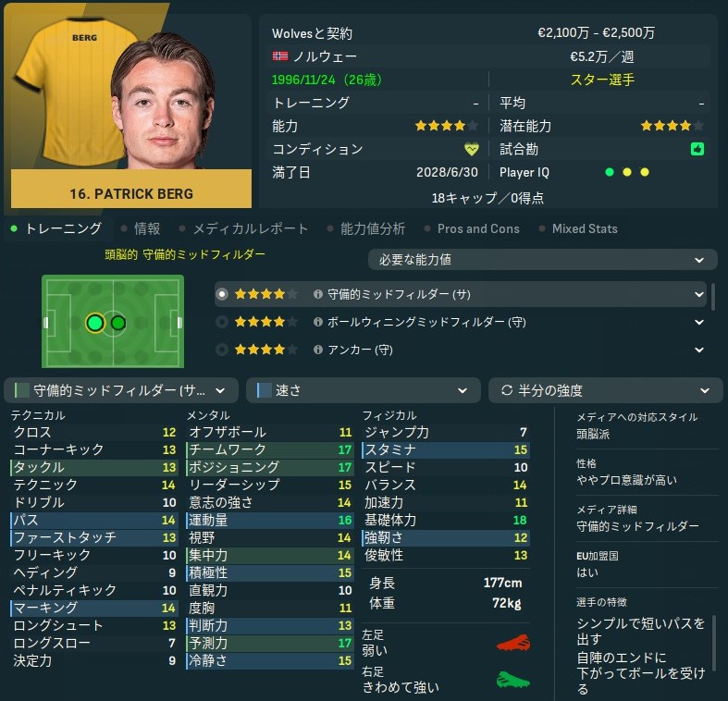Click the Wolvesと契約 contract text
Image resolution: width=728 pixels, height=701 pixels.
click(312, 33)
